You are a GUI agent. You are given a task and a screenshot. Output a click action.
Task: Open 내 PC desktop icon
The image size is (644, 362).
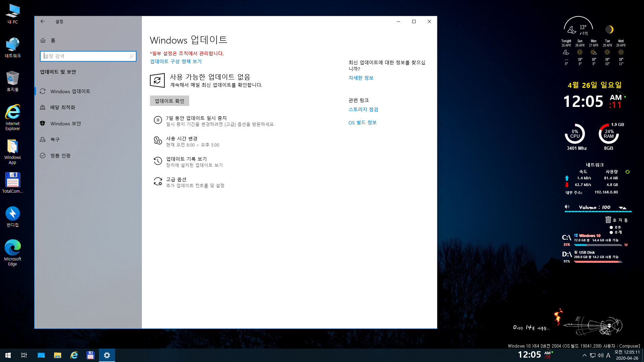[x=13, y=14]
